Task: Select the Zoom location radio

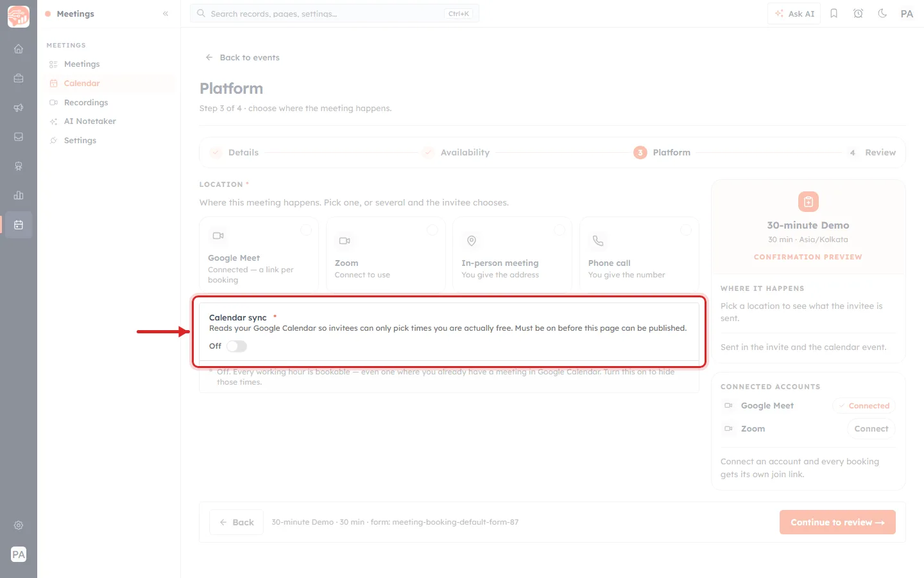Action: (432, 230)
